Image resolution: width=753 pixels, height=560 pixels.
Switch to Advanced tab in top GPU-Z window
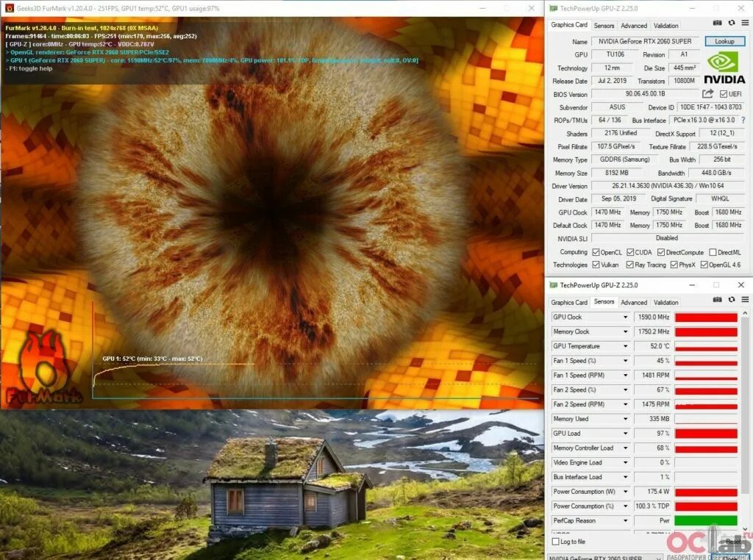pyautogui.click(x=634, y=26)
